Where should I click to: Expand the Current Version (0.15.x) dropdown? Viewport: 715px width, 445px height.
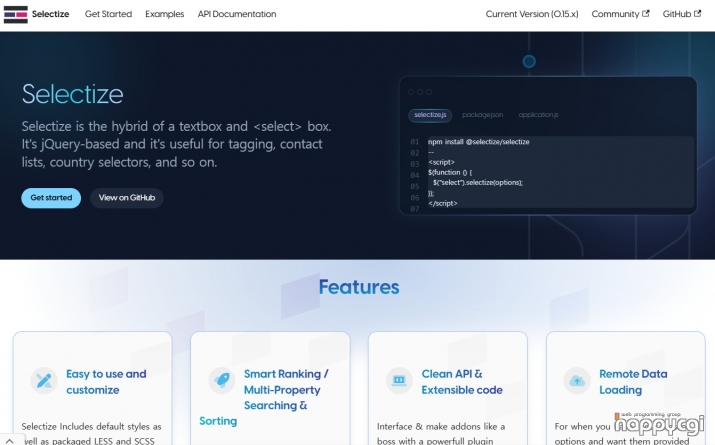point(532,14)
